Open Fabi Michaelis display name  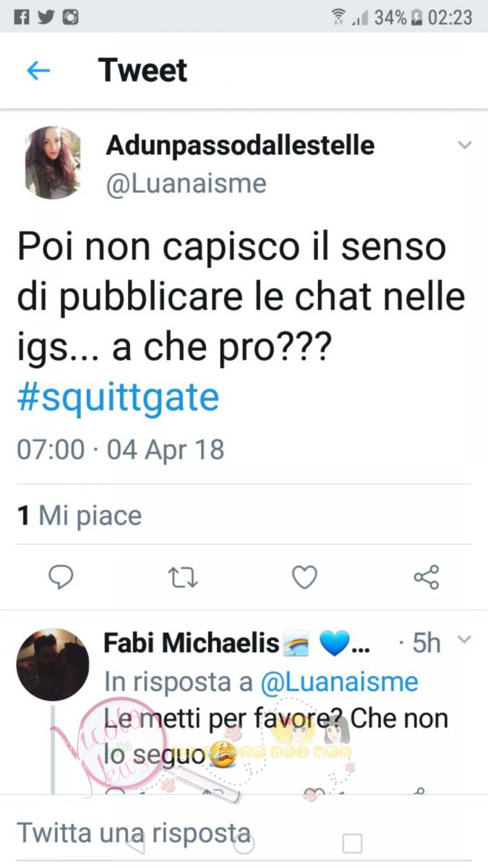(x=192, y=642)
